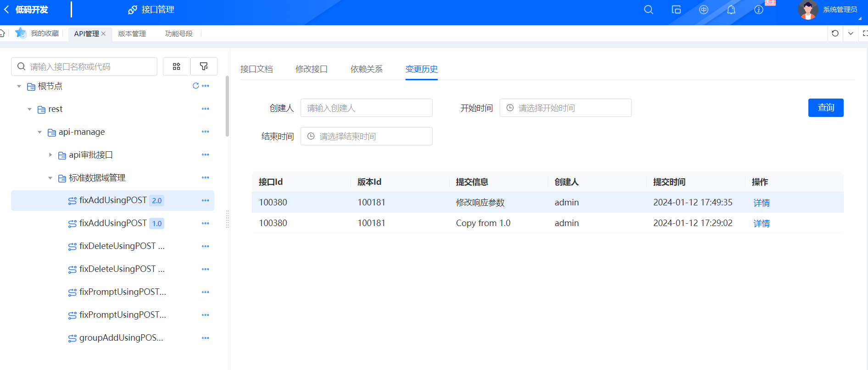The width and height of the screenshot is (868, 370).
Task: Open the 依赖关系 tab
Action: (x=367, y=69)
